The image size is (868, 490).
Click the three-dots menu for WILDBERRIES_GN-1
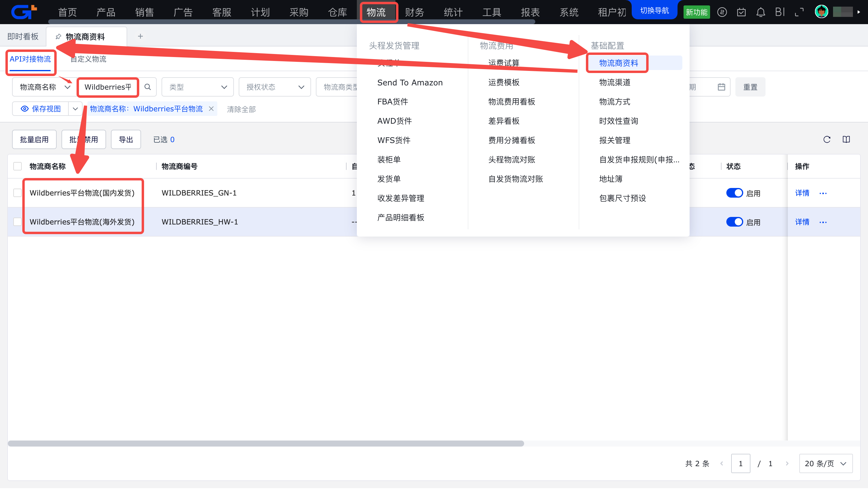pyautogui.click(x=823, y=194)
